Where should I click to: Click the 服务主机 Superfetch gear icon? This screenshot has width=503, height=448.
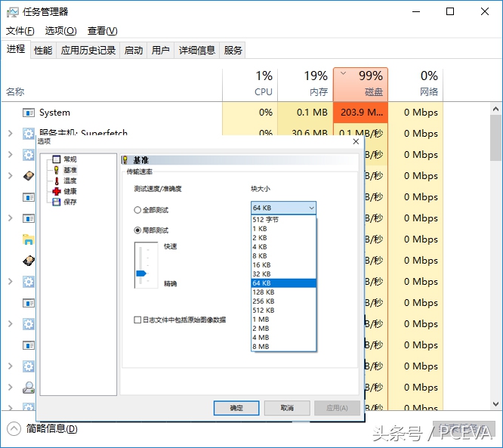tap(29, 133)
